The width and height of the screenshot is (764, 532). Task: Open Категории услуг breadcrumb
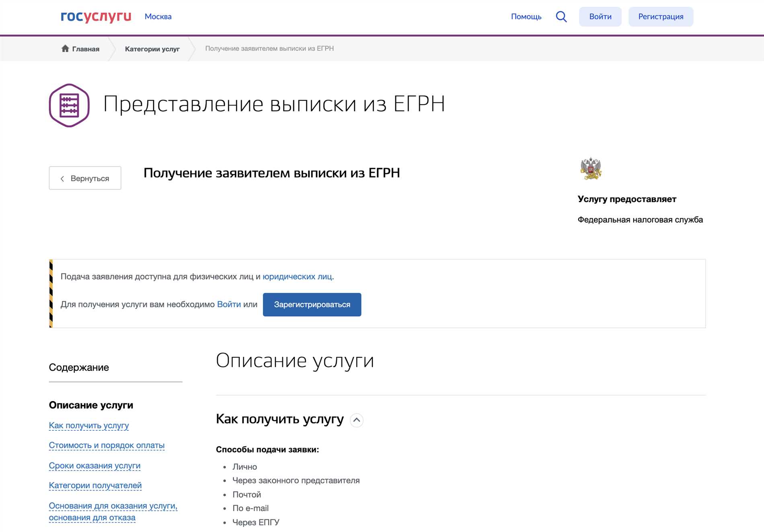[152, 49]
